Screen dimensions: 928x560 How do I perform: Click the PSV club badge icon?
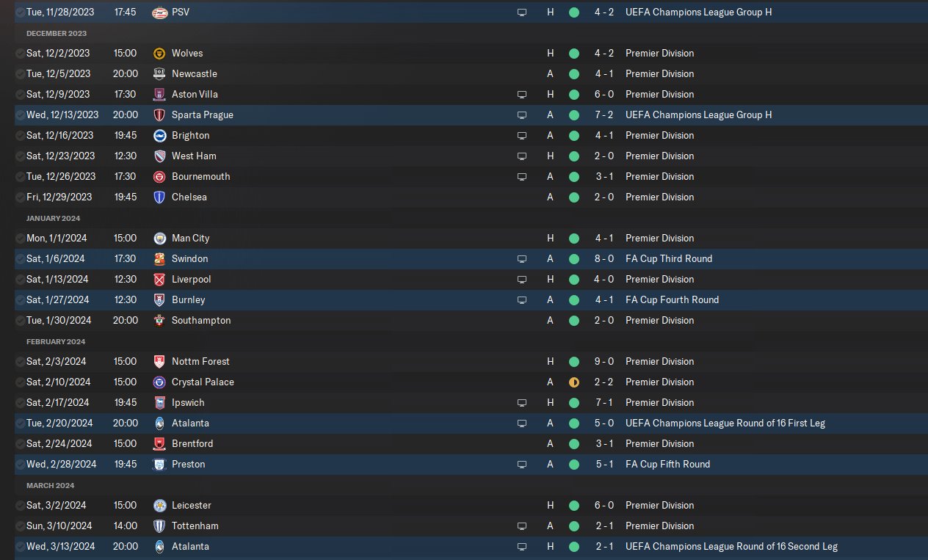pos(159,12)
